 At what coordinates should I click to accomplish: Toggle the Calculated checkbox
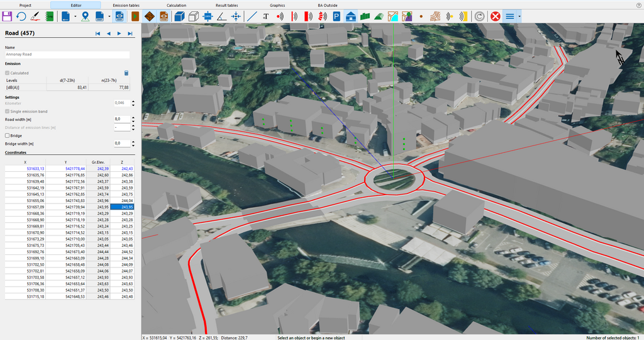[x=8, y=73]
